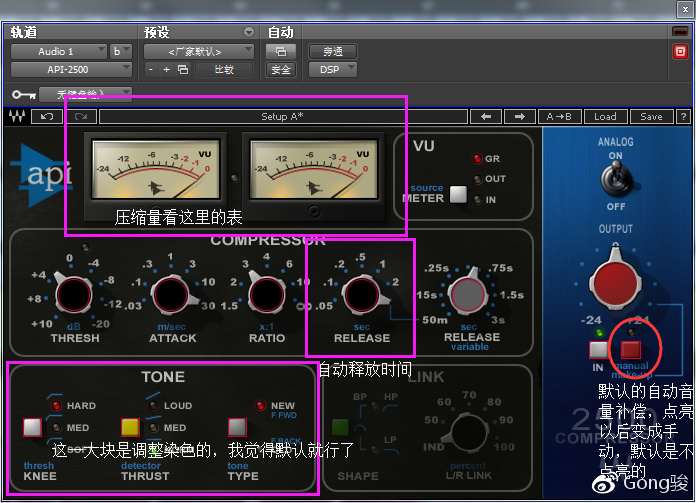The width and height of the screenshot is (696, 503).
Task: Click the left VU meter
Action: pos(155,169)
